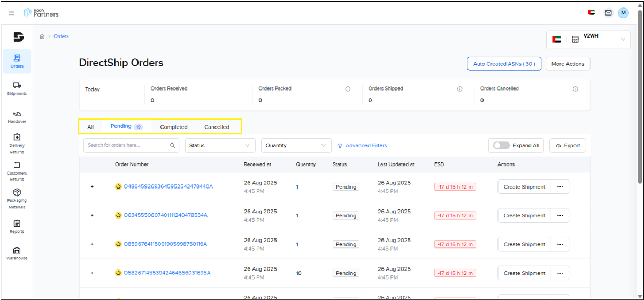The height and width of the screenshot is (300, 644).
Task: Click info icon beside Orders Shipped
Action: tap(459, 89)
